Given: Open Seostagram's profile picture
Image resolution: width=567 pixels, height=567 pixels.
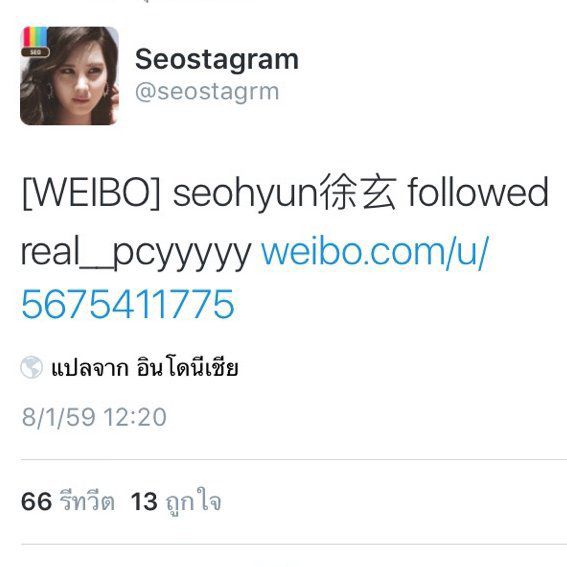Looking at the screenshot, I should click(x=69, y=76).
